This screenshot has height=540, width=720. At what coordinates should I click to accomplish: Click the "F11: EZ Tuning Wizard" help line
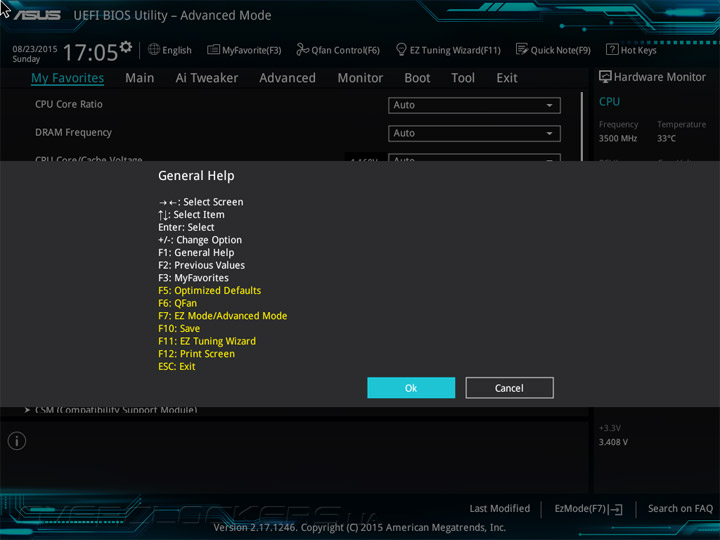tap(207, 341)
